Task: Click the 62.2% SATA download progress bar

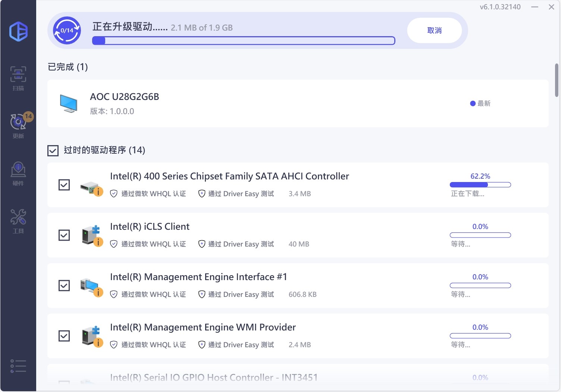Action: [480, 185]
